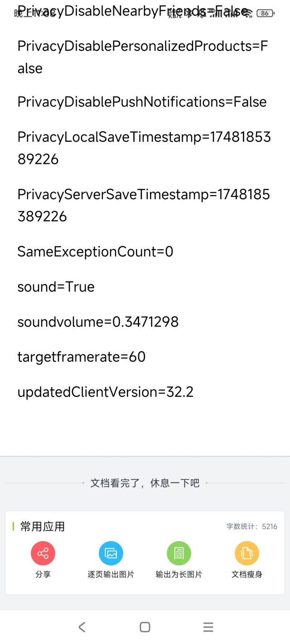Open the yellow 文档瘦身 icon
Viewport: 290px width, 644px height.
247,553
